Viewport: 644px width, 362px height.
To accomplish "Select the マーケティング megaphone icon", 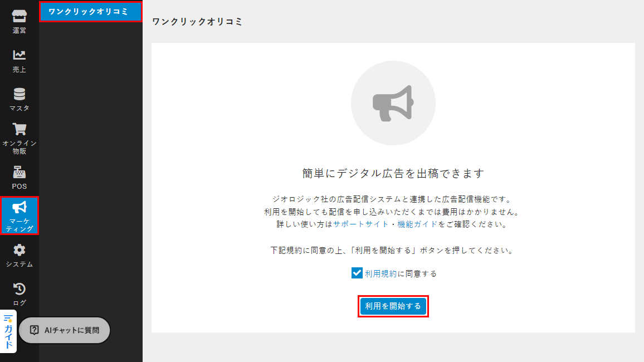I will click(19, 216).
